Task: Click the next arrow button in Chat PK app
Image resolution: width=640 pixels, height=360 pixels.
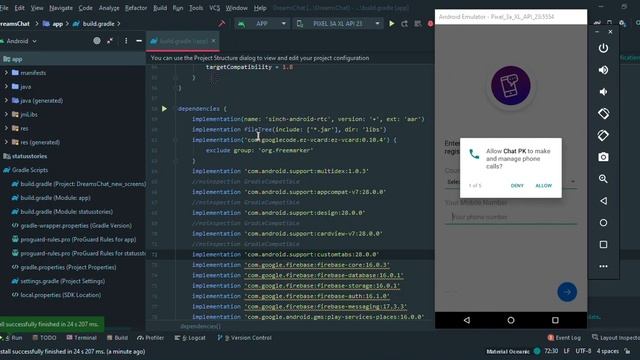Action: (x=567, y=292)
